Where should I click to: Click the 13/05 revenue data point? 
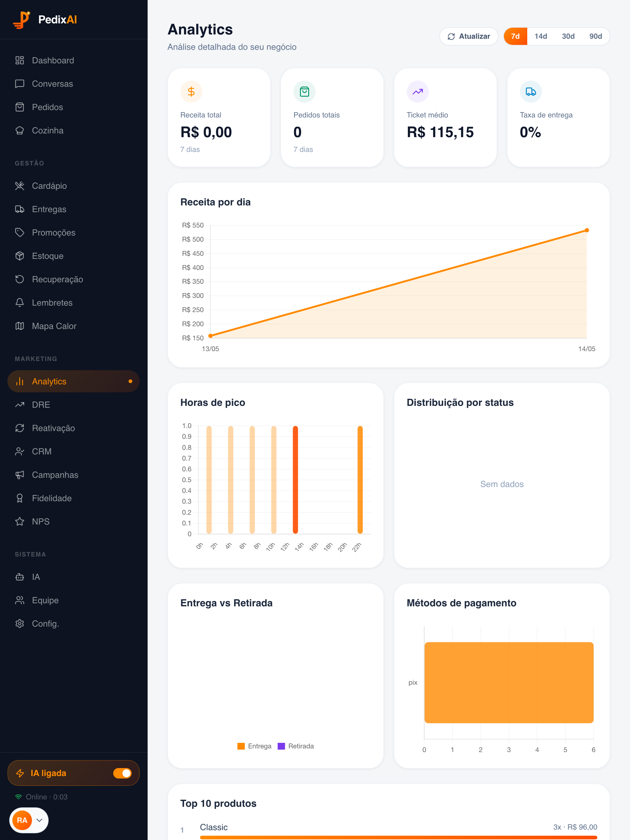210,336
